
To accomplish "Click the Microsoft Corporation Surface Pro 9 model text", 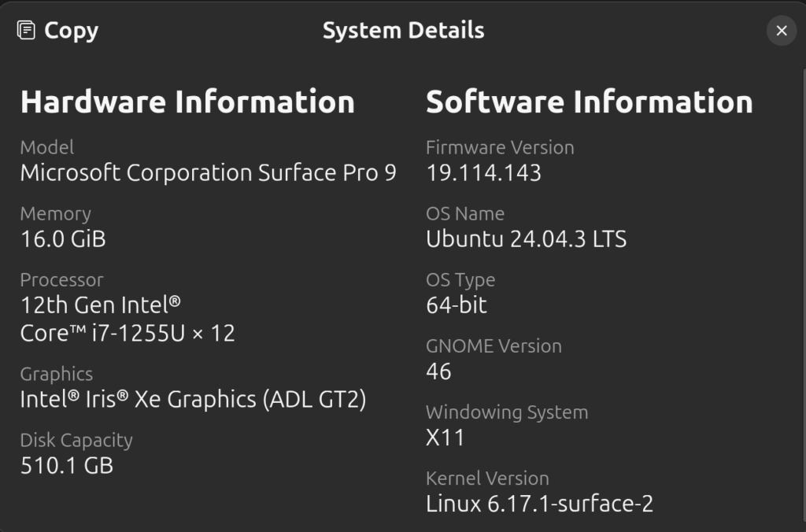I will [x=208, y=173].
